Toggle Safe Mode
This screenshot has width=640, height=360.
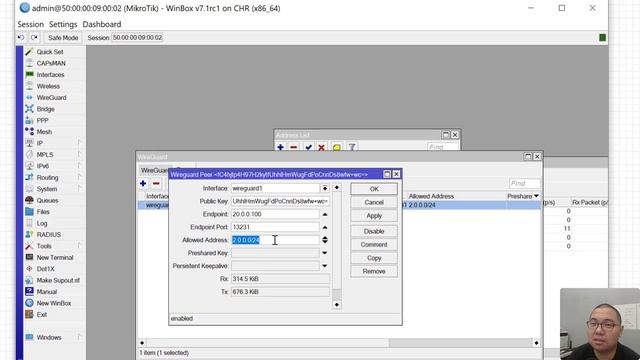(x=63, y=38)
